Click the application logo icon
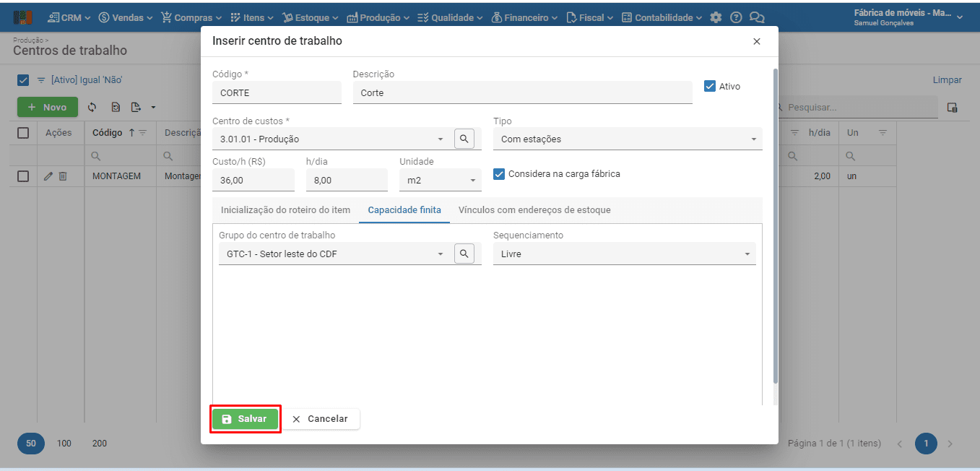 click(x=23, y=17)
